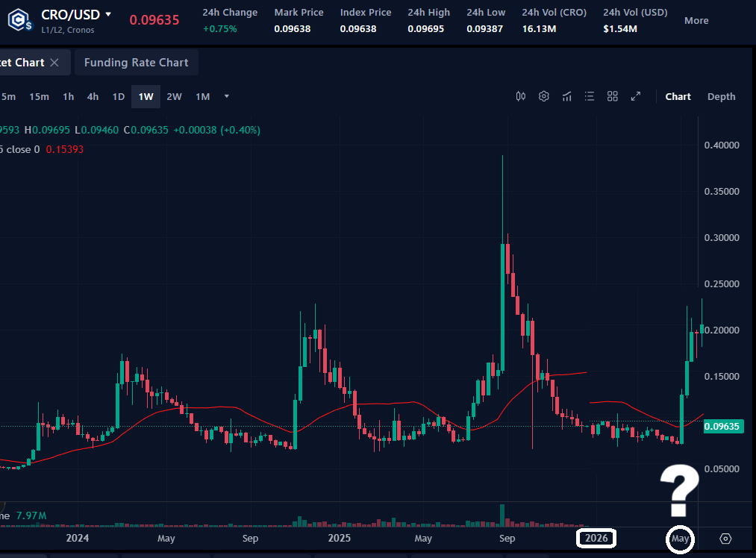Click the 24h Change +0.75% value
This screenshot has width=756, height=558.
coord(220,29)
